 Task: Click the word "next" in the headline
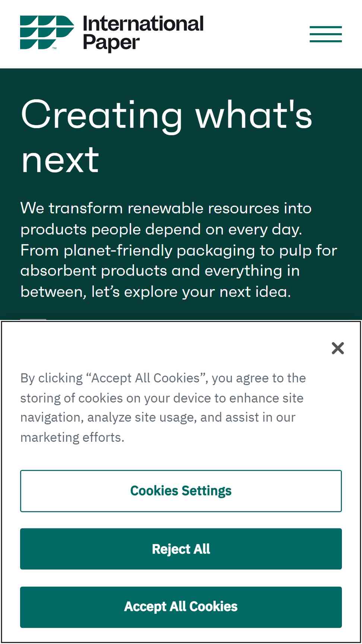60,161
